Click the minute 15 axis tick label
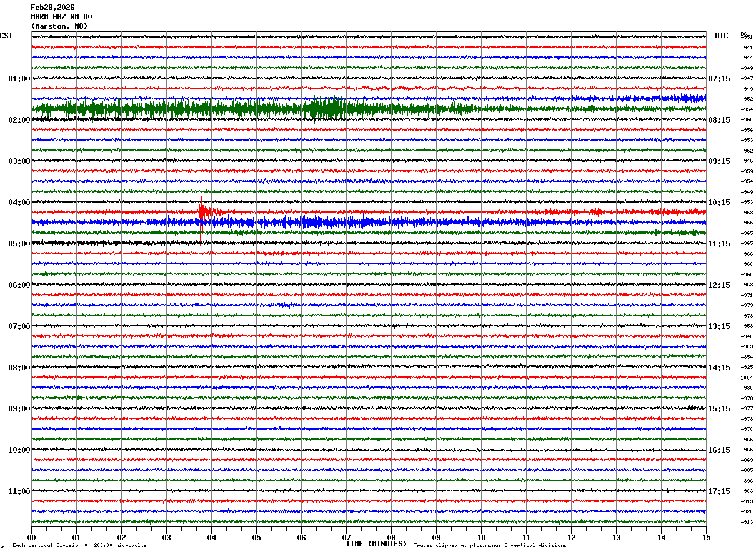The height and width of the screenshot is (554, 756). tap(706, 537)
